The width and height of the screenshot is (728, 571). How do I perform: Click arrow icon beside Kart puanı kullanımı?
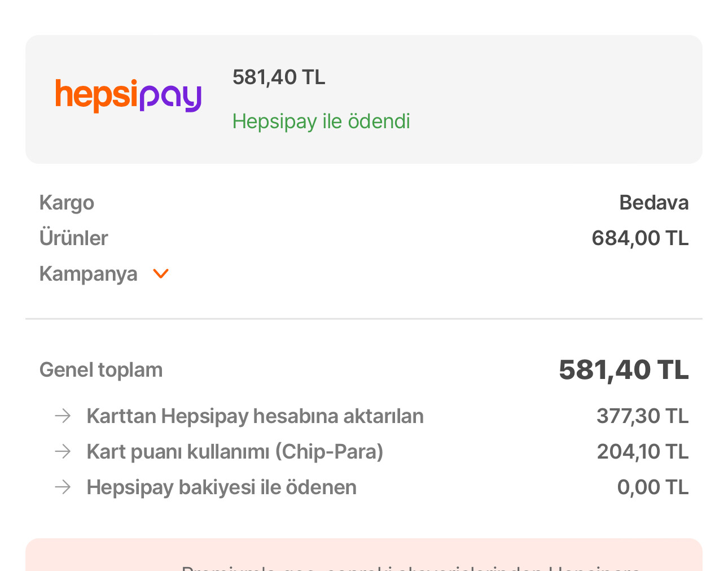point(63,452)
